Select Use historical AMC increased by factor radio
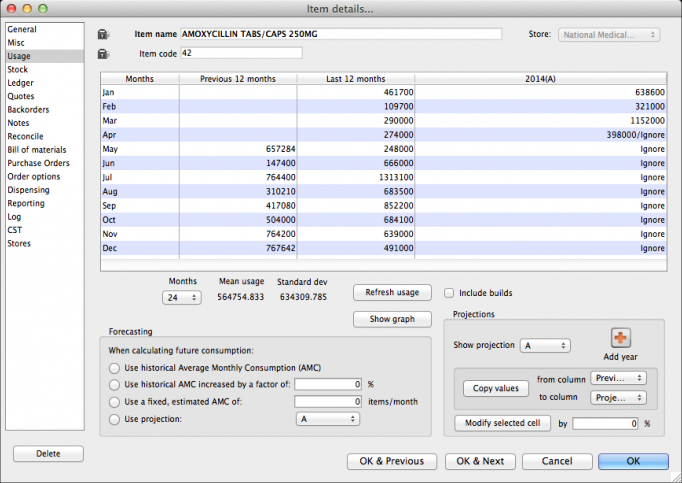Image resolution: width=682 pixels, height=483 pixels. click(114, 385)
